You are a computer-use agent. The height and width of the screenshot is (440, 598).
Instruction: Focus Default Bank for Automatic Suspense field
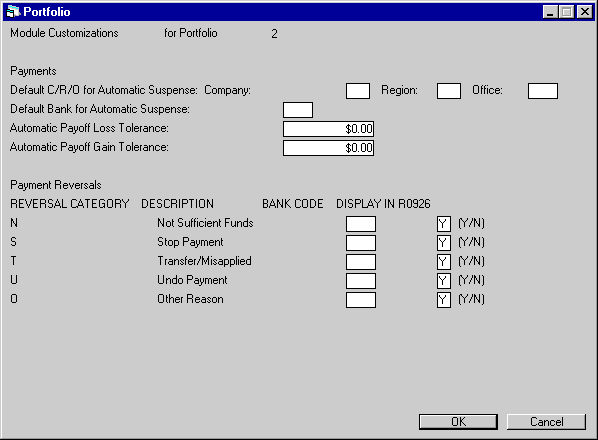pyautogui.click(x=298, y=110)
